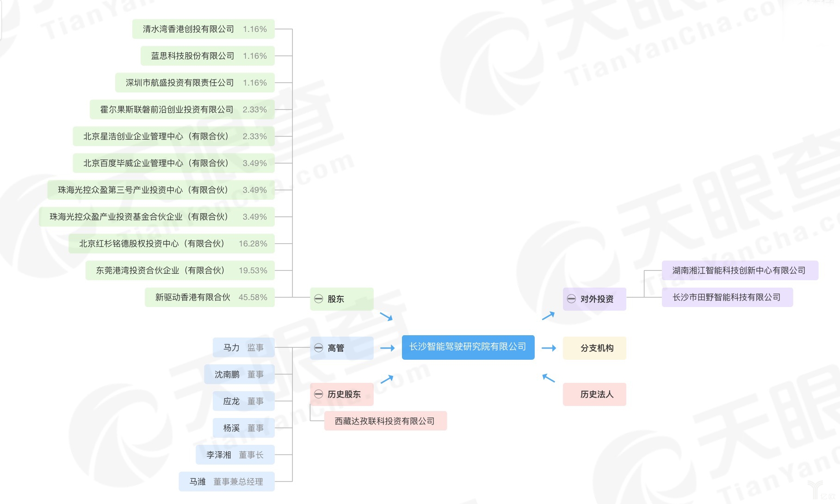Collapse the 历史股东 node minus icon
Viewport: 840px width, 504px height.
[318, 394]
